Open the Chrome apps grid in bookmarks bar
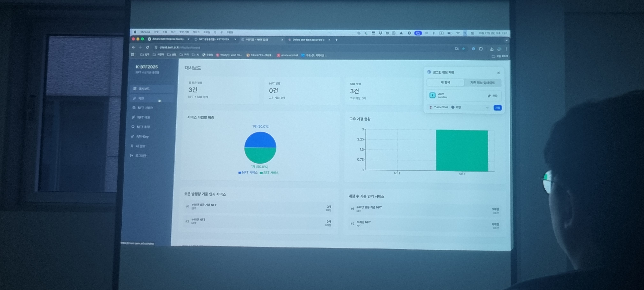 pos(133,54)
